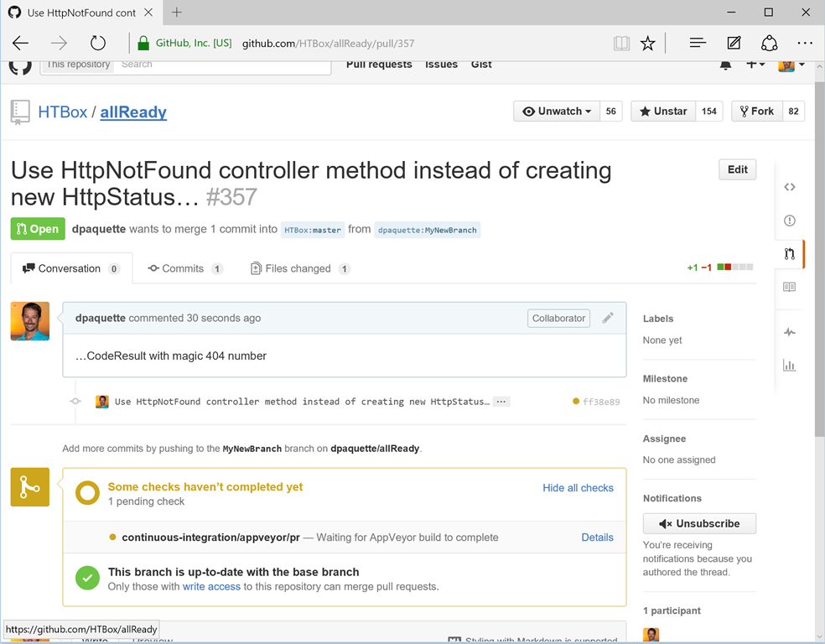Viewport: 825px width, 644px height.
Task: Open a new browser tab with plus icon
Action: pyautogui.click(x=177, y=12)
